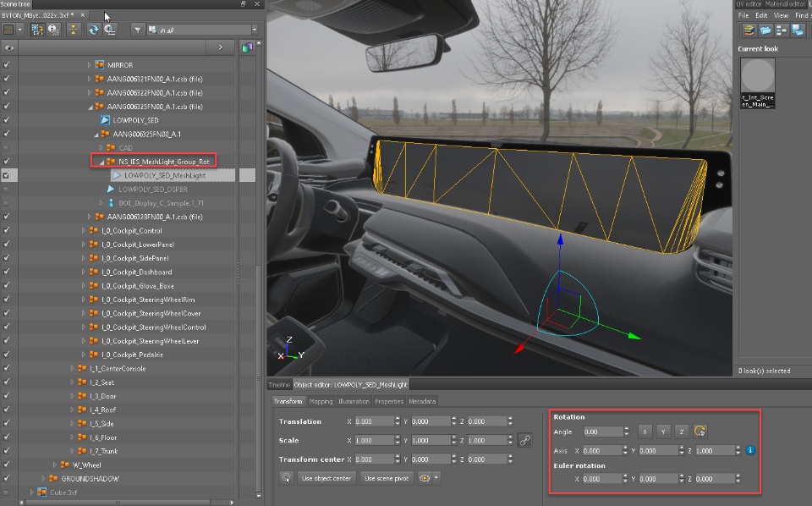Click the camera pivot icon next to Use scene pivot

[425, 478]
